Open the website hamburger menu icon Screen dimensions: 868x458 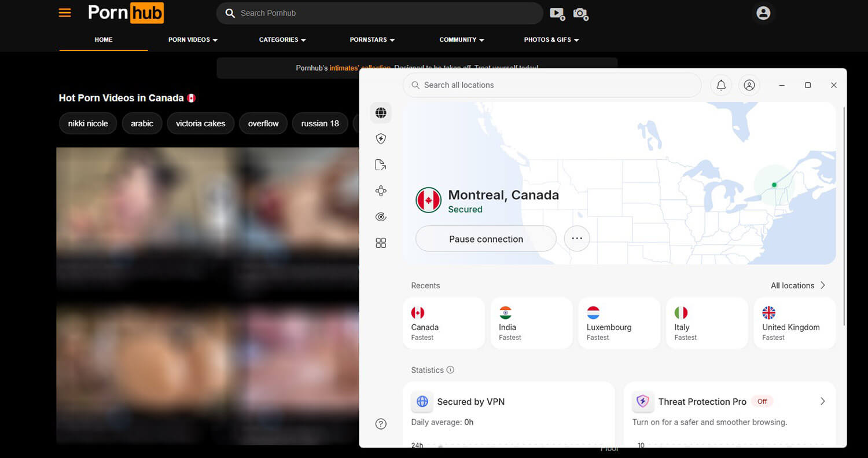click(x=65, y=13)
